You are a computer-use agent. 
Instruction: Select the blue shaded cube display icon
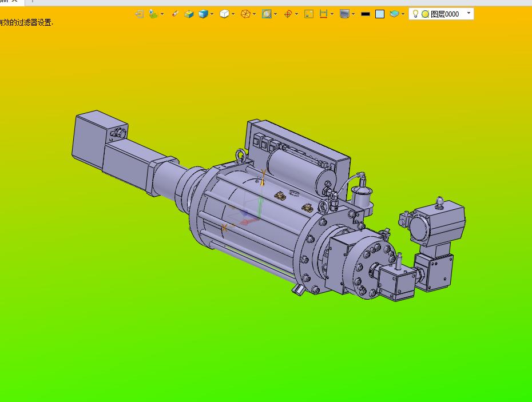203,14
